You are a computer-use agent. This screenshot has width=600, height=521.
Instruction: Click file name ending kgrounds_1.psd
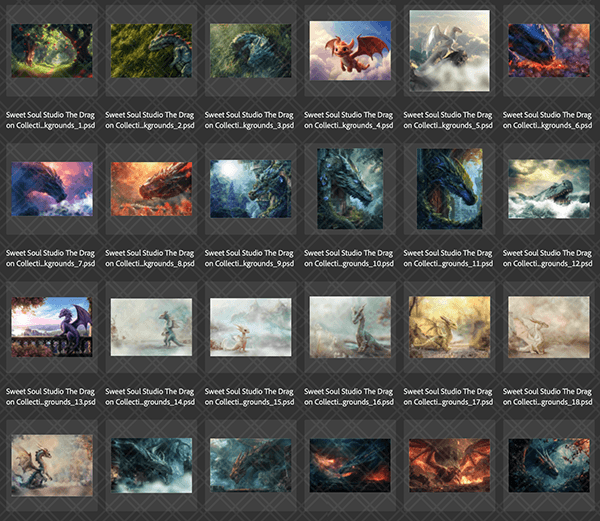[51, 120]
